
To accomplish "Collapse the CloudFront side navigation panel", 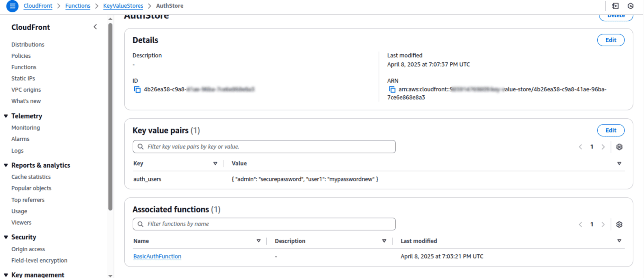I will click(x=95, y=27).
